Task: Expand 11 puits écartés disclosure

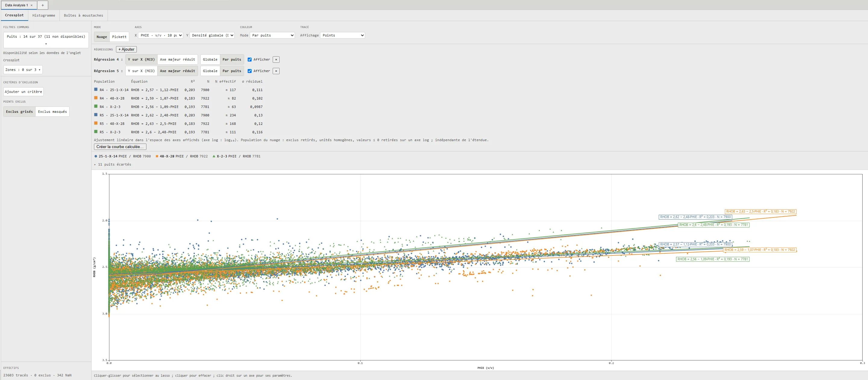Action: 113,165
